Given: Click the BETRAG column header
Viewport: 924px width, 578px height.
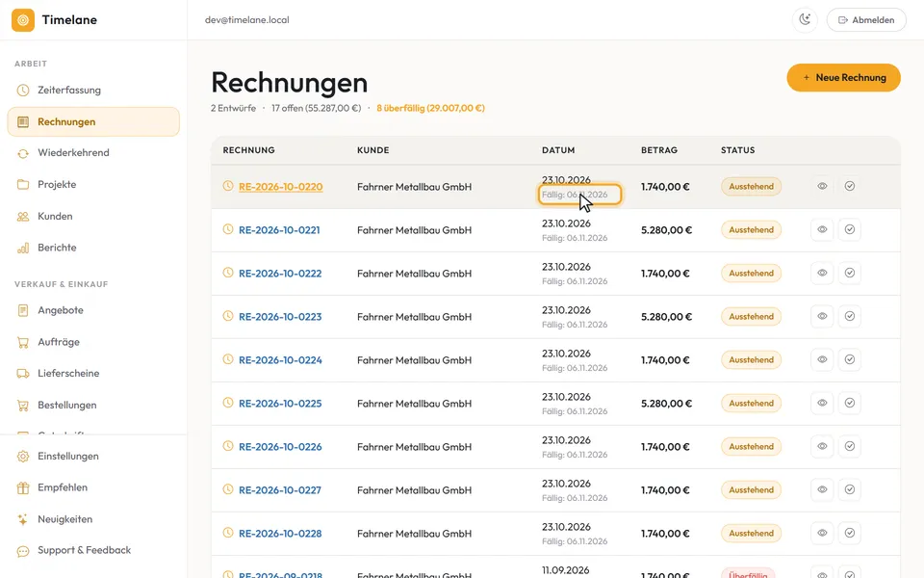Looking at the screenshot, I should point(659,150).
